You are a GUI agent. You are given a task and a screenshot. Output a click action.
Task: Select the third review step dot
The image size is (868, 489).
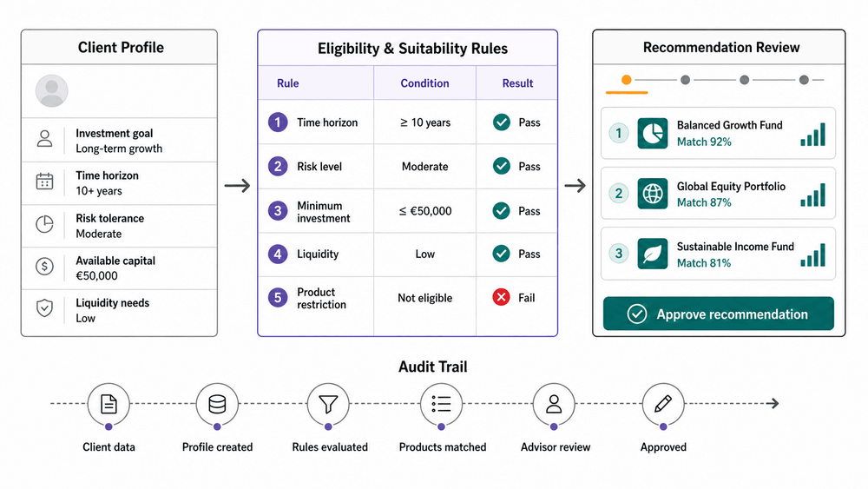(x=745, y=80)
